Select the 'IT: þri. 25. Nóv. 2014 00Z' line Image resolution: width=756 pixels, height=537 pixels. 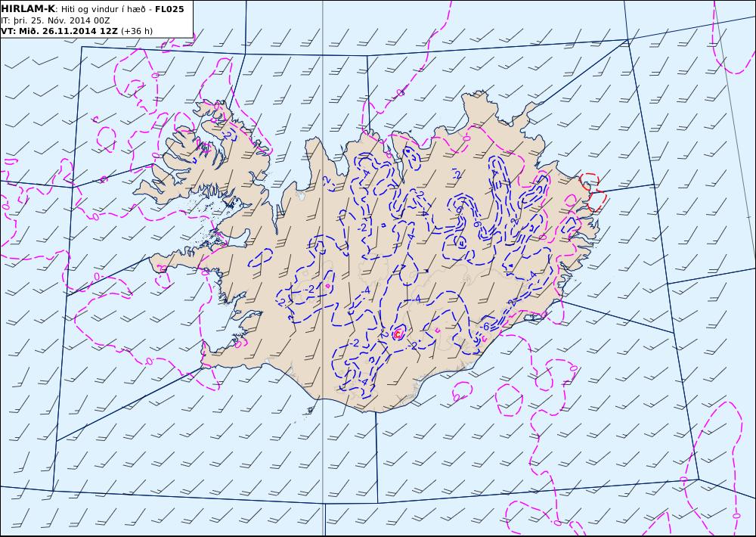click(55, 20)
